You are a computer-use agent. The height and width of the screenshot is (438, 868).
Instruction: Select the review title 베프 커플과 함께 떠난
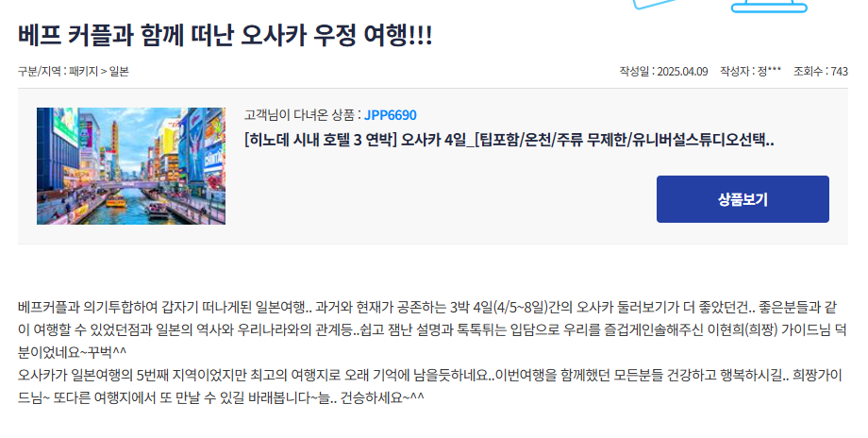point(225,36)
